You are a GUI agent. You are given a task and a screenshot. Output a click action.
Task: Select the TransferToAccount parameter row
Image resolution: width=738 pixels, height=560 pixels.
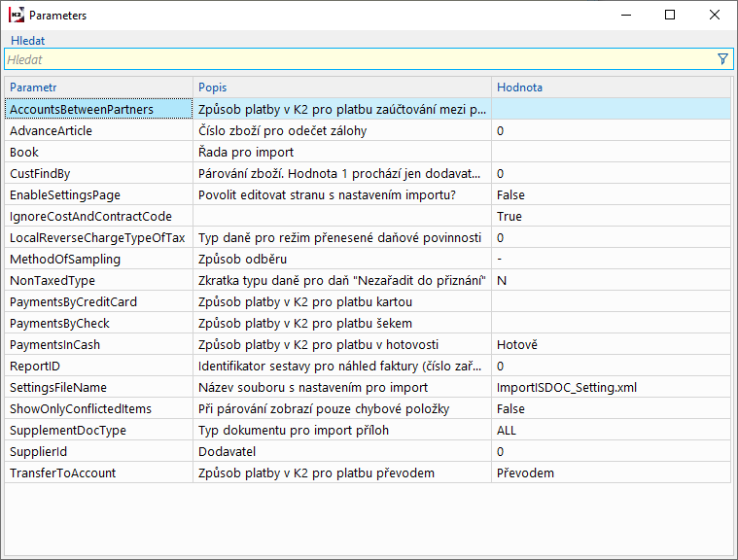click(x=62, y=472)
